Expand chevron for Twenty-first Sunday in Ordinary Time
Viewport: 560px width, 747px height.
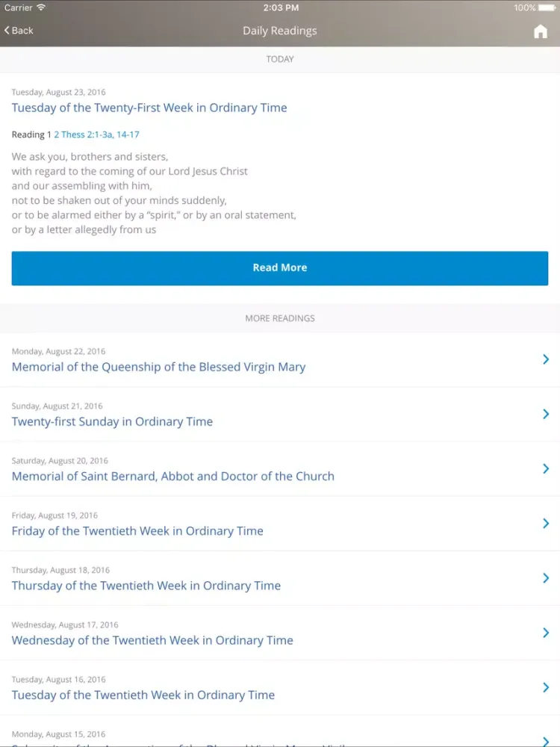pyautogui.click(x=546, y=414)
